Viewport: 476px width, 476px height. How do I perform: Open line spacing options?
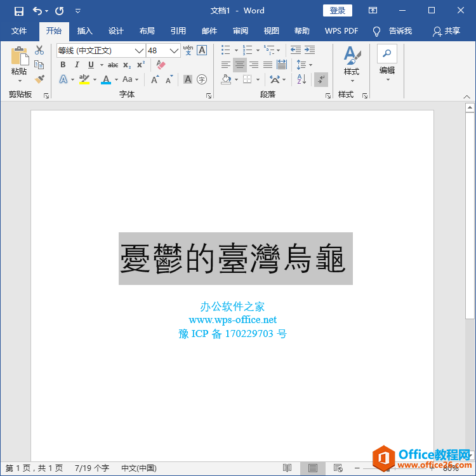tap(304, 65)
